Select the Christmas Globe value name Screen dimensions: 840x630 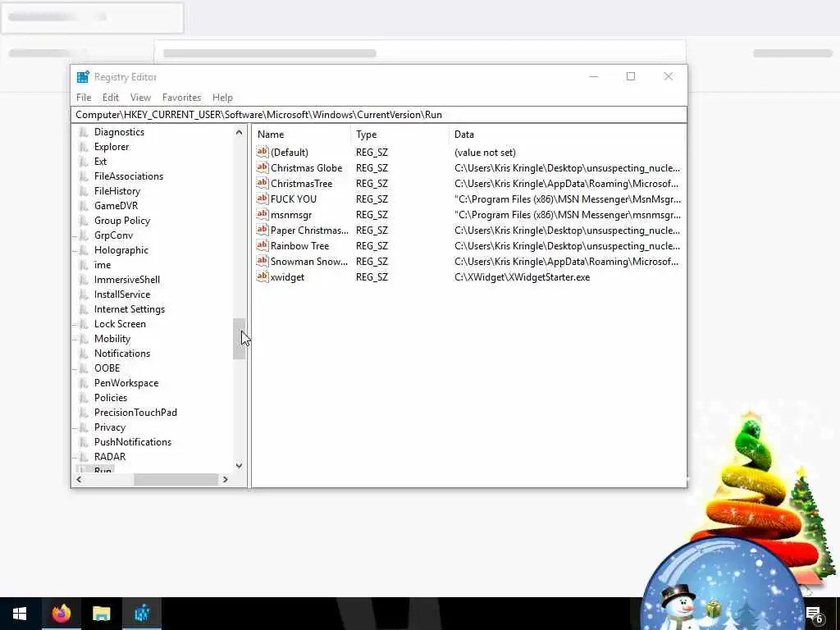[x=306, y=168]
